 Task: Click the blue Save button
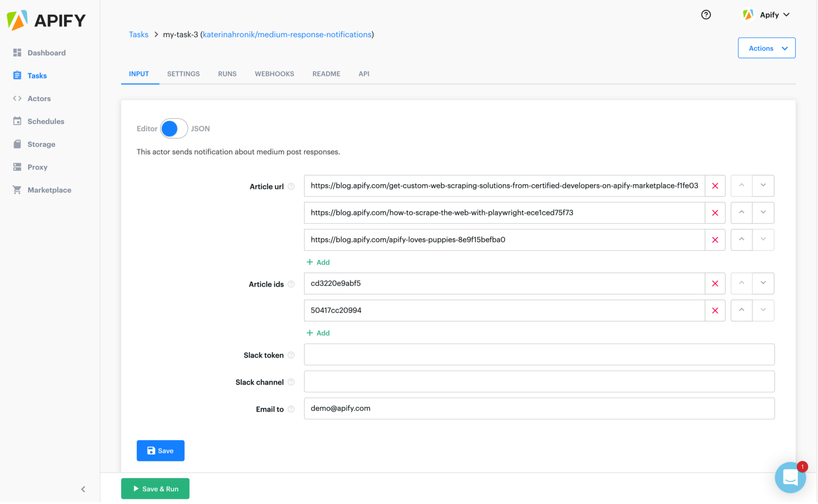click(160, 451)
